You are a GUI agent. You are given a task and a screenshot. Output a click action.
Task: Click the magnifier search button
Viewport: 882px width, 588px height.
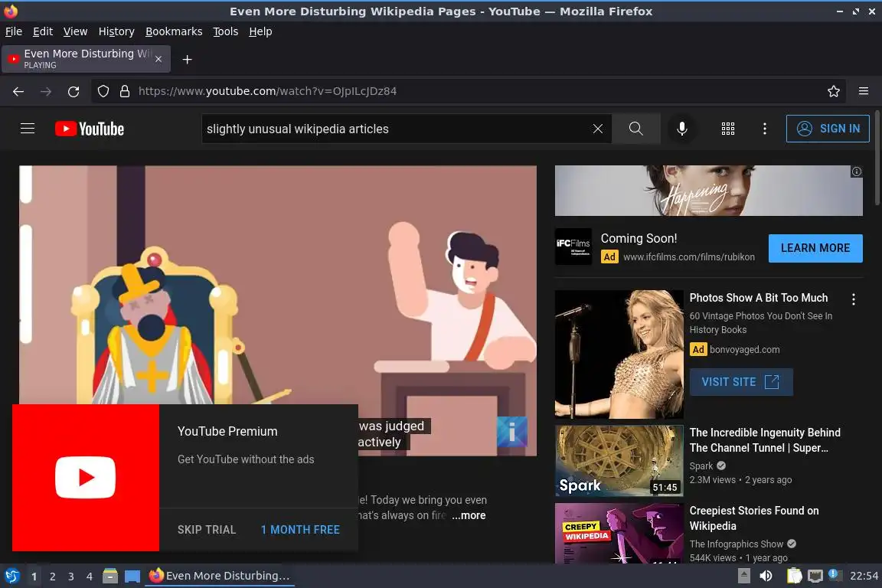coord(635,129)
